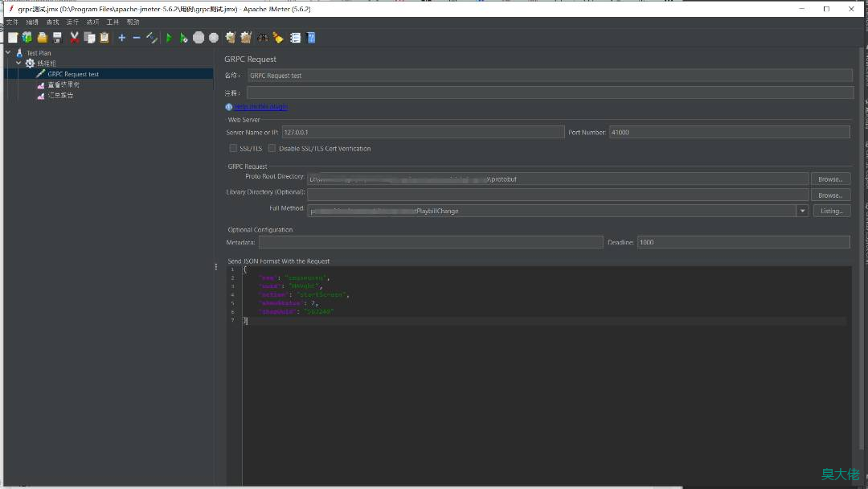Open the 运行 menu
Image resolution: width=868 pixels, height=489 pixels.
72,23
